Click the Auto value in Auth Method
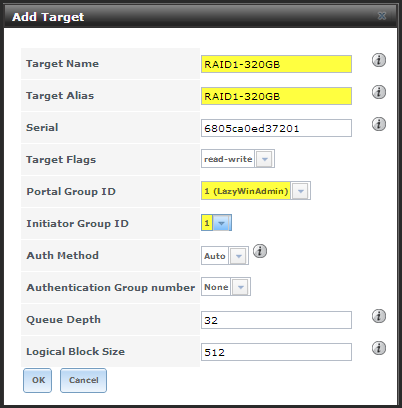402x408 pixels. (x=215, y=256)
